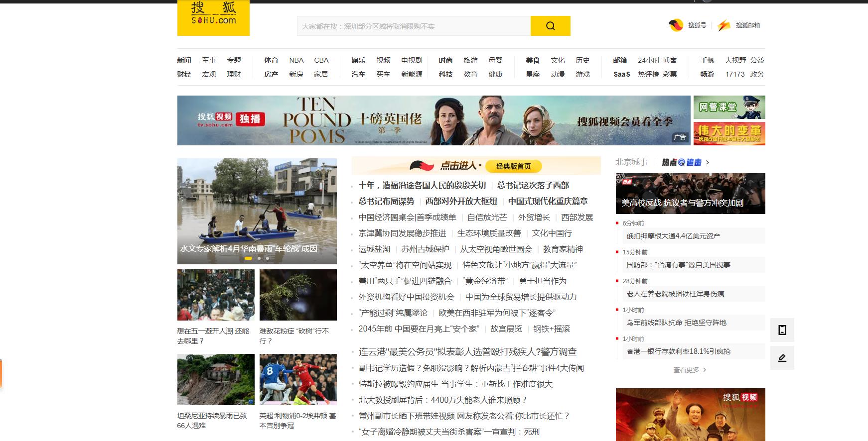
Task: Open 钢铁+摇滚 link
Action: (552, 329)
